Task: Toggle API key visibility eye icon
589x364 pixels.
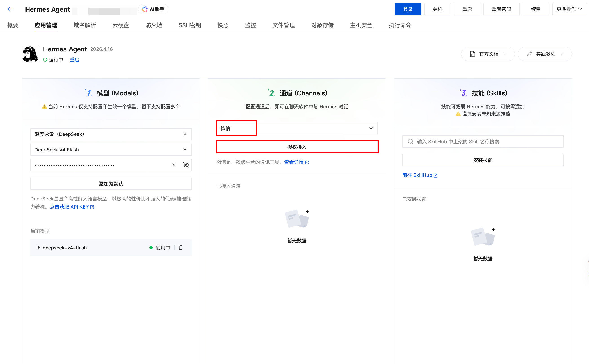Action: 186,165
